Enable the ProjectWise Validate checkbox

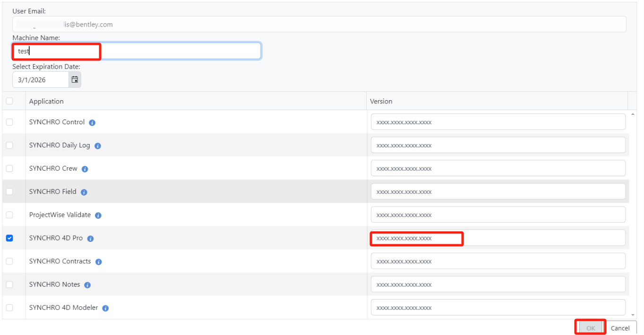coord(9,215)
